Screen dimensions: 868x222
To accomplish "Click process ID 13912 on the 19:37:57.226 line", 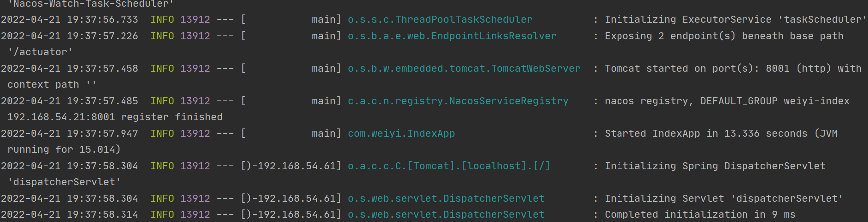I will click(195, 36).
